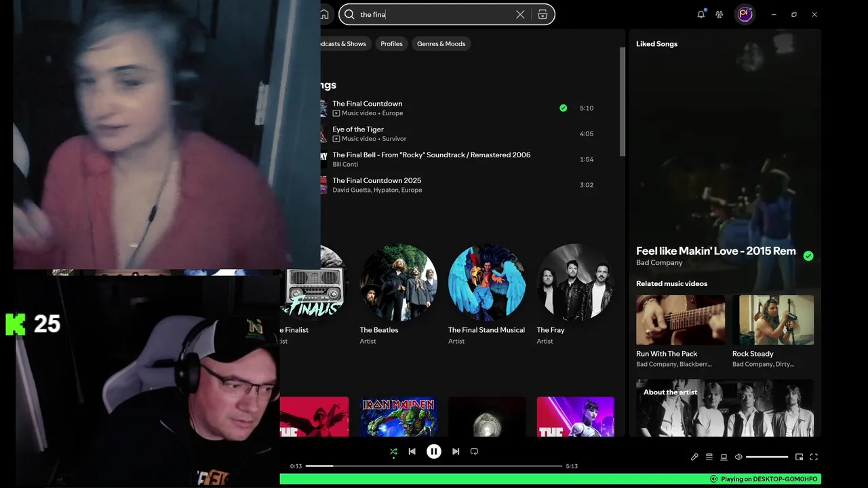Open David Guetta, Hypaton, Europe artist link

[x=377, y=190]
